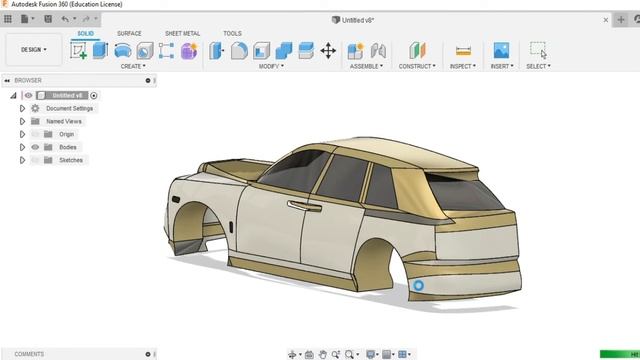Open the Create Form purple icon

[189, 51]
